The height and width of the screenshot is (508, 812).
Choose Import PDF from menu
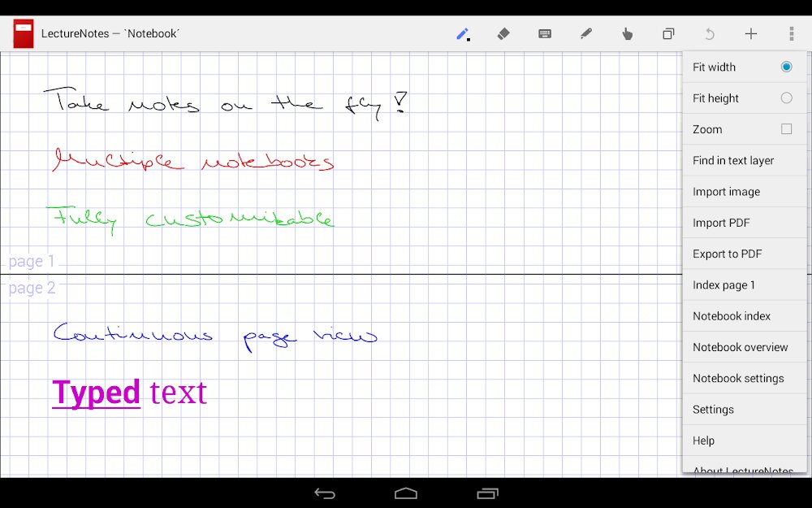(x=721, y=223)
